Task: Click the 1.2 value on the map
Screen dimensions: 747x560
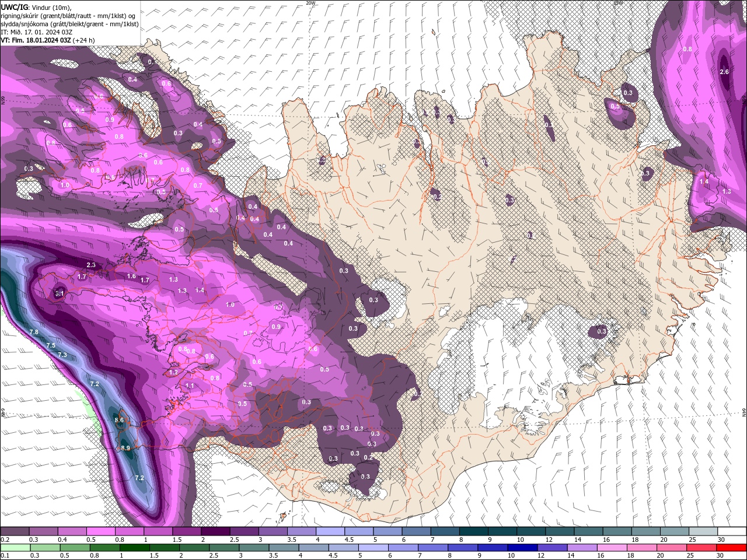Action: click(x=173, y=372)
